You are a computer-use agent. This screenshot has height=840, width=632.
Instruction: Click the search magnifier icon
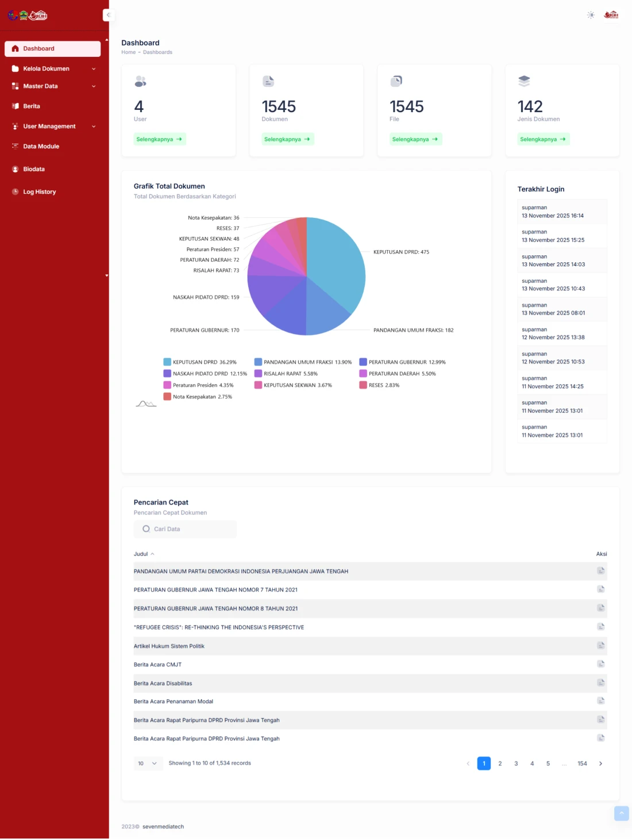(146, 529)
